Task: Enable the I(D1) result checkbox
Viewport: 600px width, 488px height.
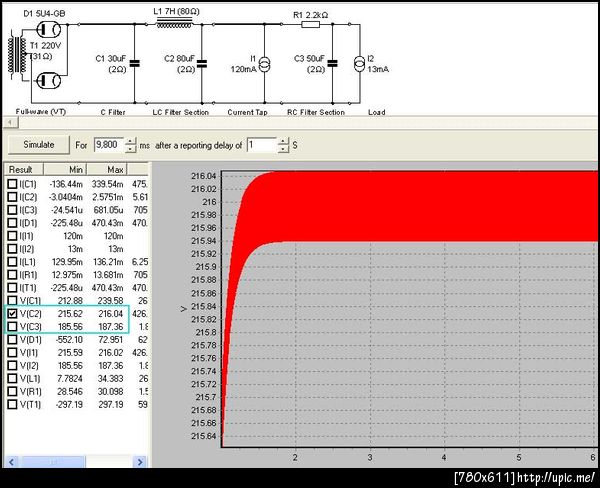Action: tap(13, 223)
